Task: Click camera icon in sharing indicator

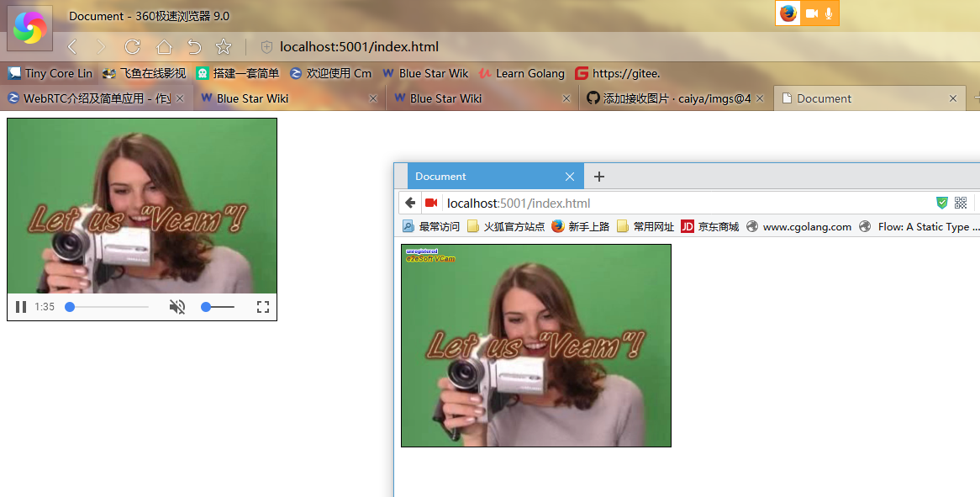Action: (x=812, y=13)
